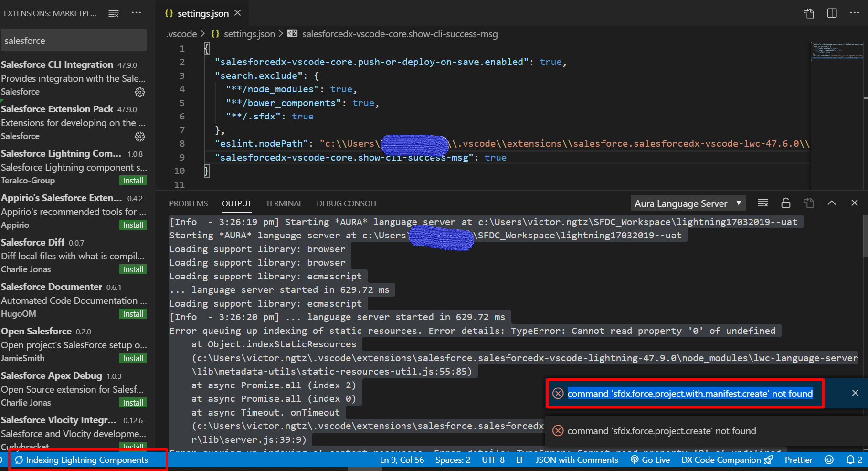This screenshot has width=868, height=471.
Task: Click the DX Code Companion rocket icon
Action: pyautogui.click(x=768, y=460)
